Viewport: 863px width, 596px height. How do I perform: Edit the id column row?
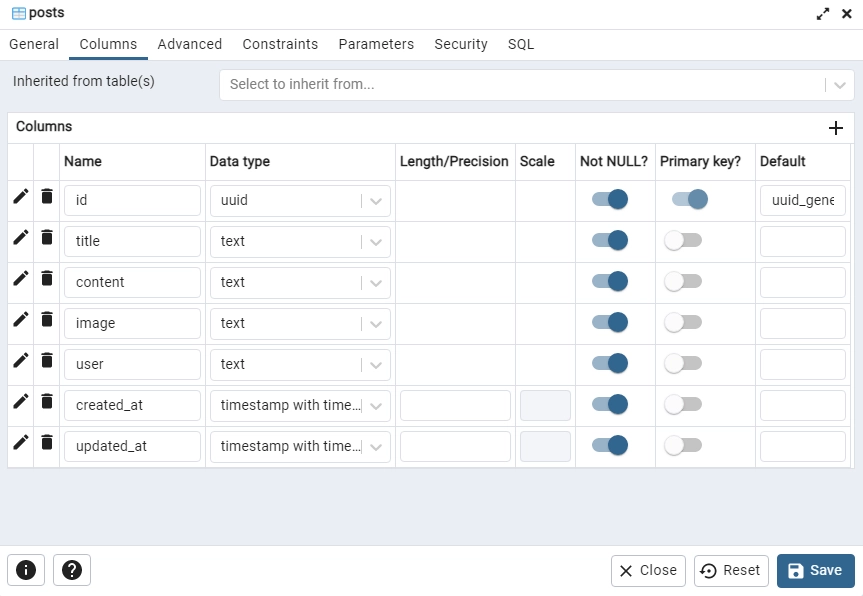click(21, 196)
